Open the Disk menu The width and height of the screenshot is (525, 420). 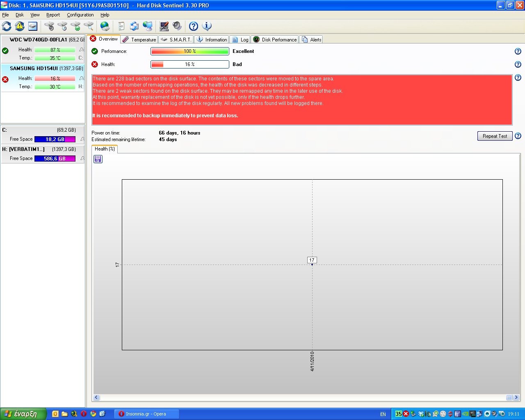tap(20, 15)
